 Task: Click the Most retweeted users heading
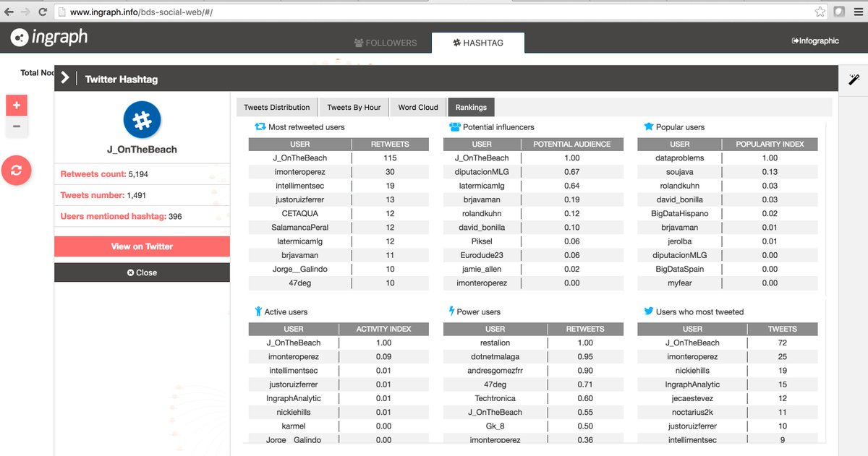tap(306, 127)
